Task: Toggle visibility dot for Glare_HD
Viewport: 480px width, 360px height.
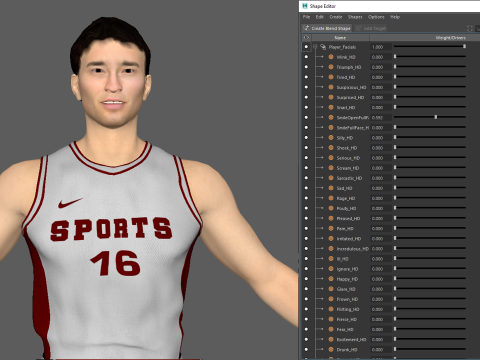Action: [x=306, y=289]
